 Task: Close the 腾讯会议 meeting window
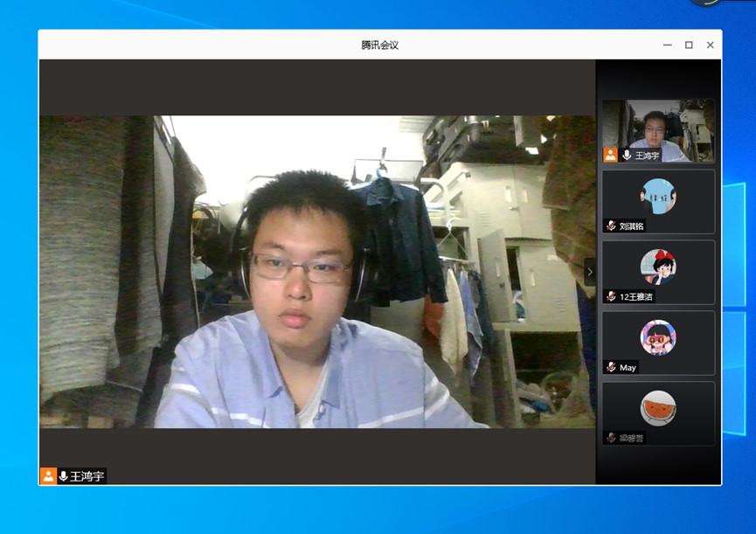(710, 45)
